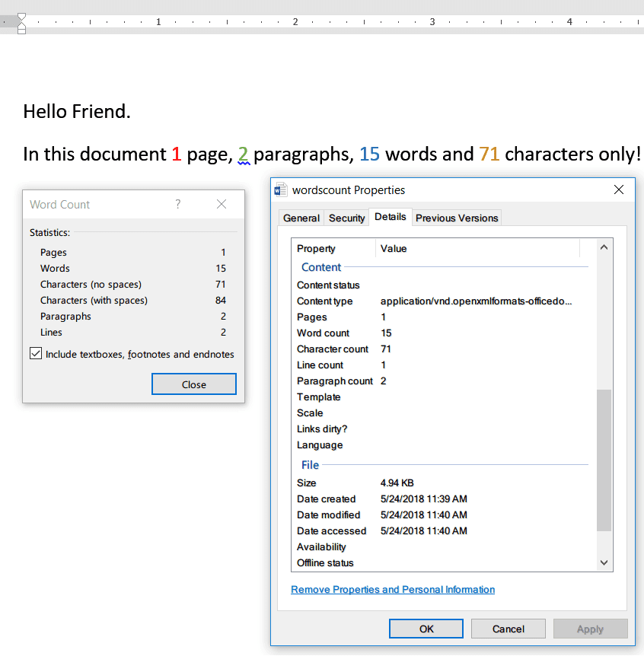Switch to the Security tab
Image resolution: width=644 pixels, height=656 pixels.
(x=346, y=218)
